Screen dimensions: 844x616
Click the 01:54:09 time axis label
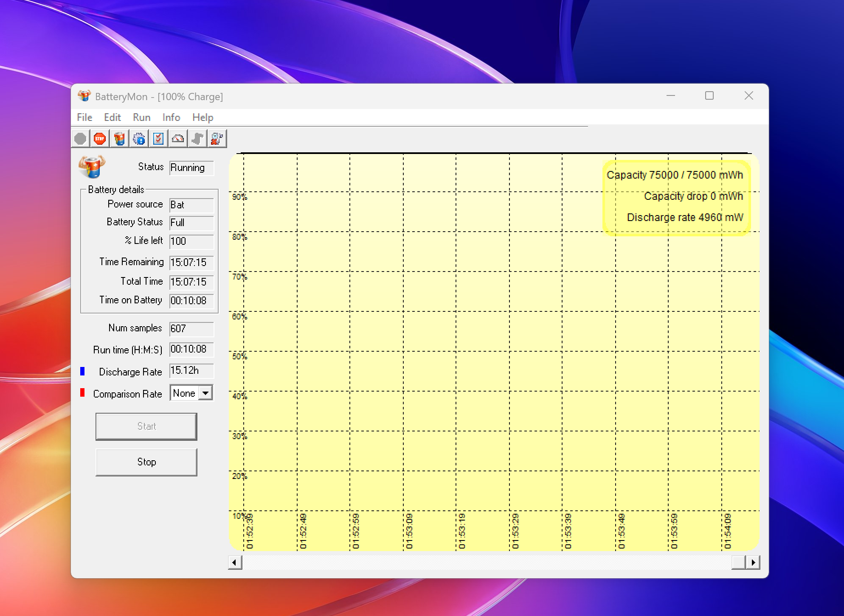728,531
